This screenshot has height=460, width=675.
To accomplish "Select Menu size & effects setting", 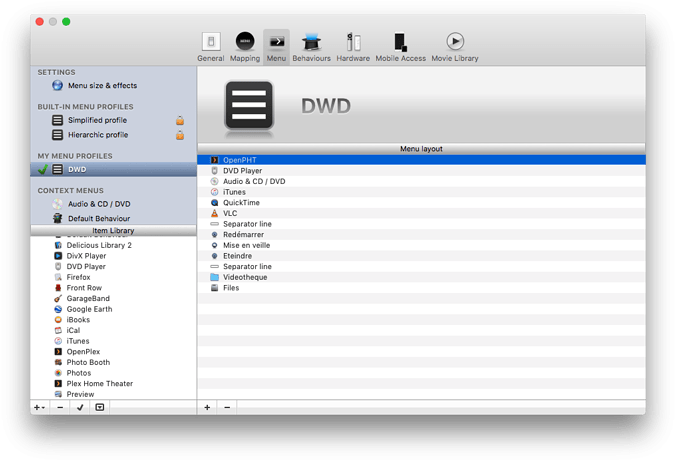I will coord(113,86).
